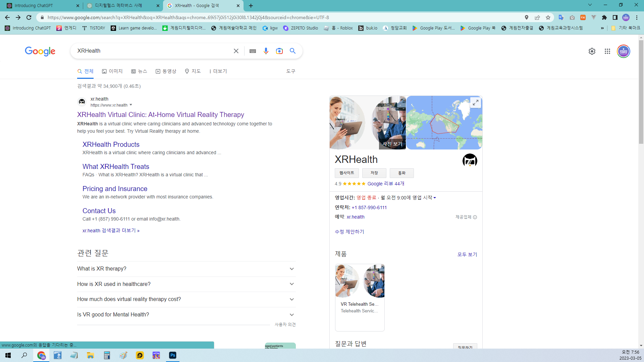Open File Explorer from the taskbar
This screenshot has height=362, width=644.
click(90, 355)
